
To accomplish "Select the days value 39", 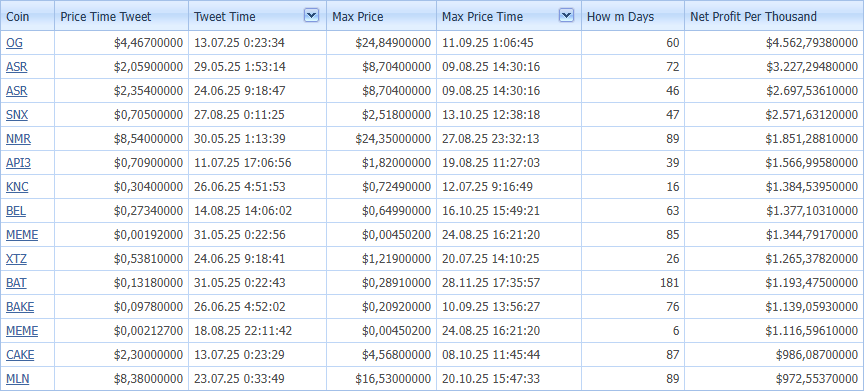I will [633, 162].
